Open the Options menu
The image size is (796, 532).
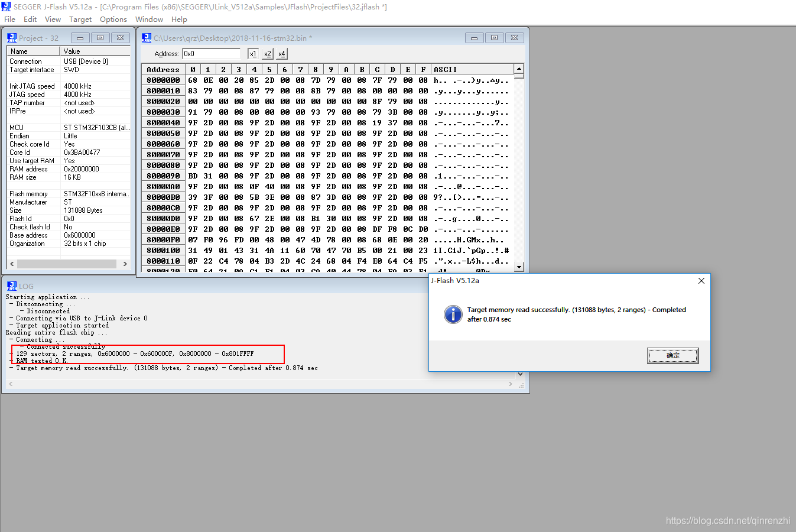click(113, 19)
